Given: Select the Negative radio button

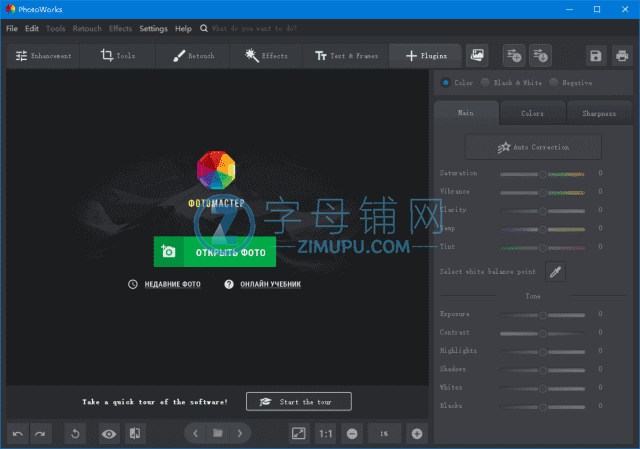Looking at the screenshot, I should pyautogui.click(x=553, y=82).
